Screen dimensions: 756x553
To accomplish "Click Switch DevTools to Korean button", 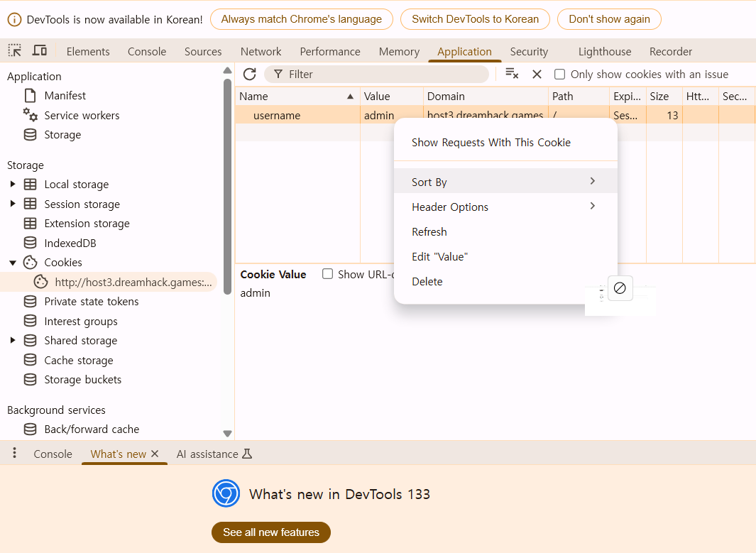I will click(x=475, y=19).
